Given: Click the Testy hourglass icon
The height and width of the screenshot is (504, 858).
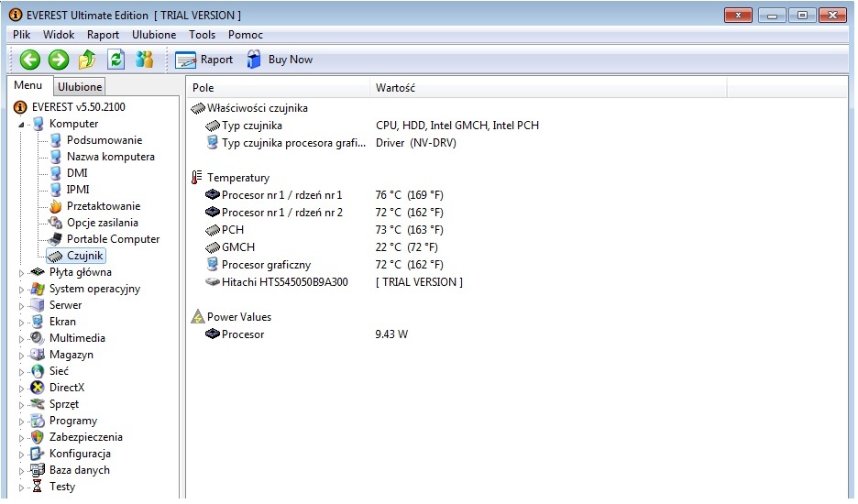Looking at the screenshot, I should pos(38,487).
